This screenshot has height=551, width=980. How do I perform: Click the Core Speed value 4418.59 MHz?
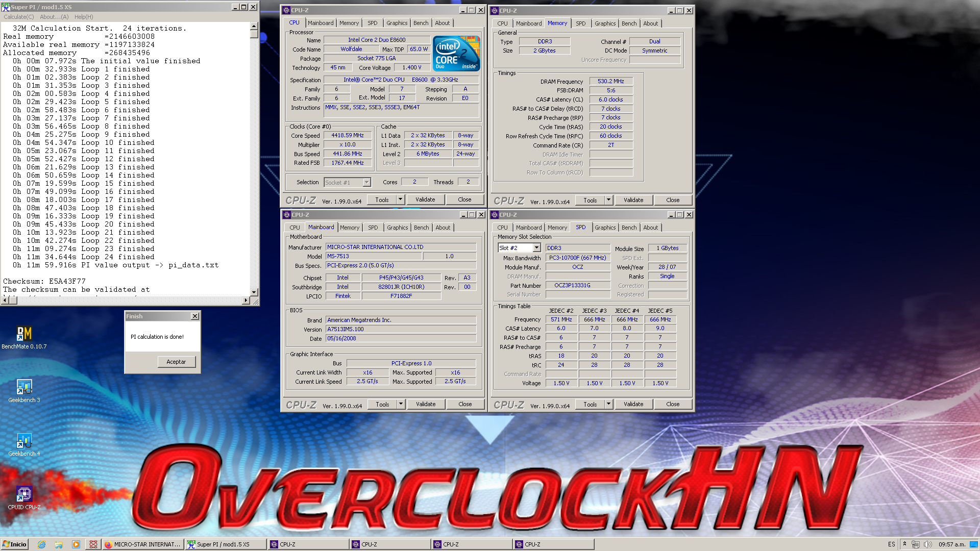point(348,135)
